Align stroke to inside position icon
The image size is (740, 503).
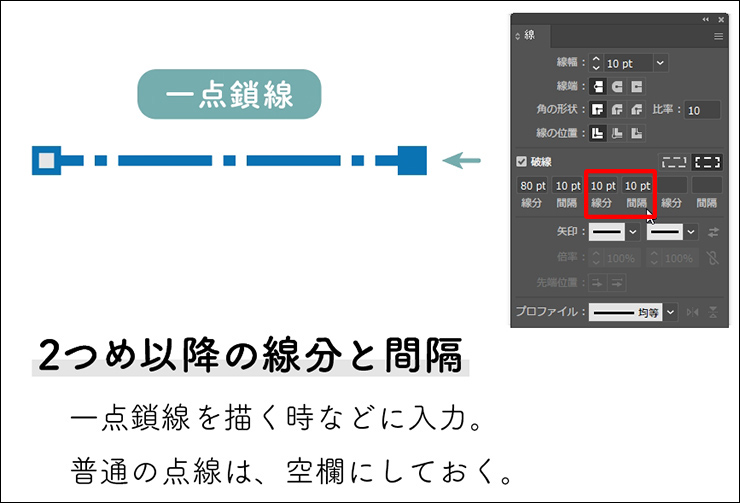pos(617,133)
